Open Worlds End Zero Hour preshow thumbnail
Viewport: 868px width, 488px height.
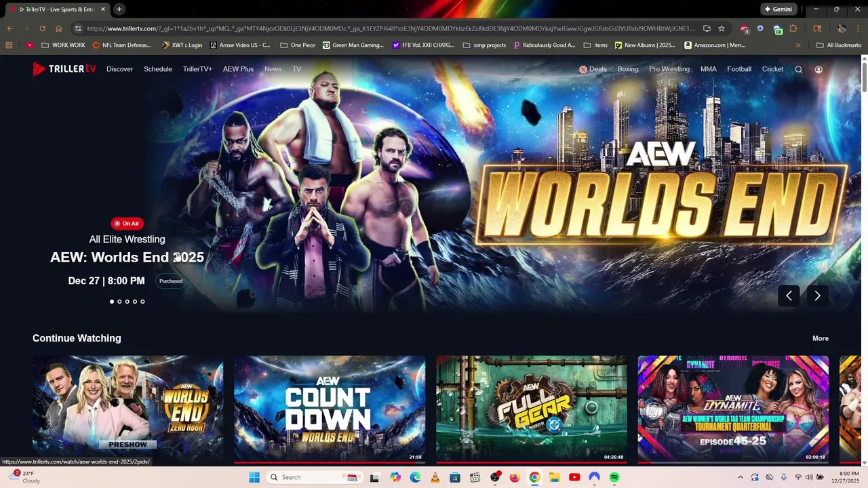click(x=127, y=409)
